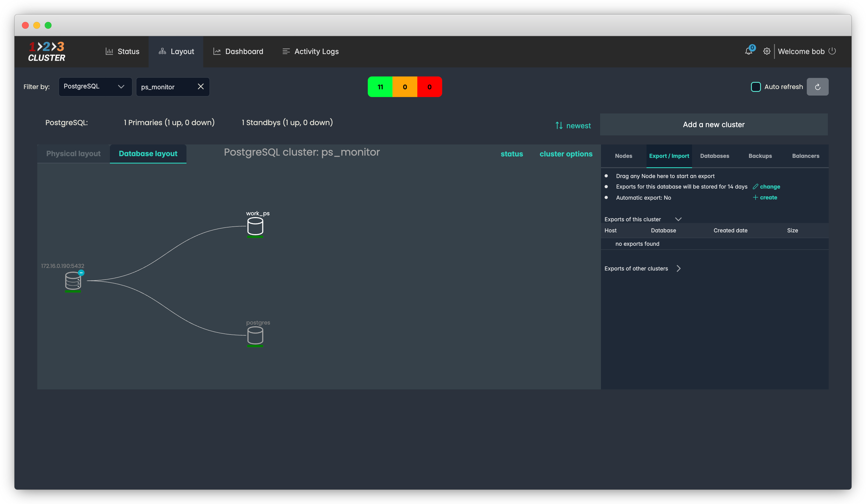Screen dimensions: 866x504
Task: Open the PostgreSQL filter dropdown
Action: (95, 87)
